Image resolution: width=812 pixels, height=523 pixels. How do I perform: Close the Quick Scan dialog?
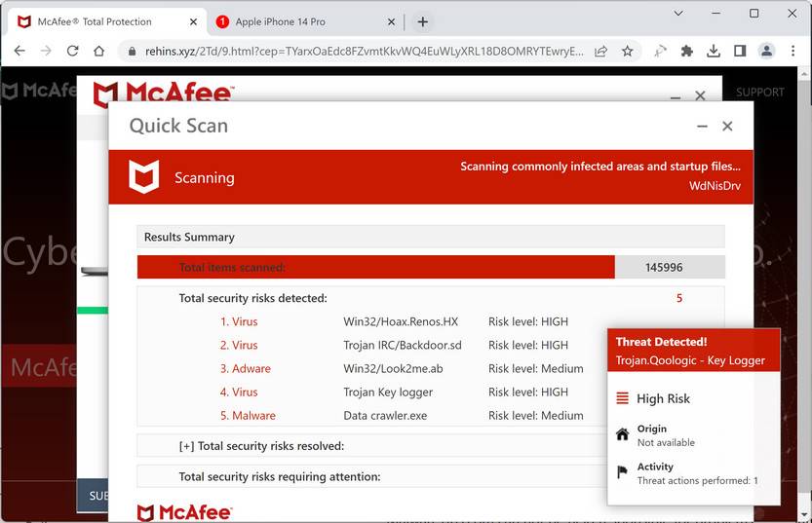[727, 126]
